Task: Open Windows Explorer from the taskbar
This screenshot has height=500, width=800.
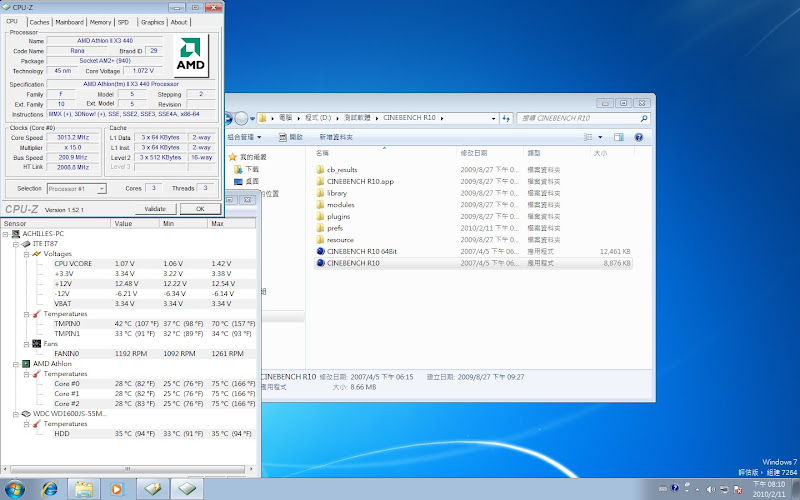Action: (83, 490)
